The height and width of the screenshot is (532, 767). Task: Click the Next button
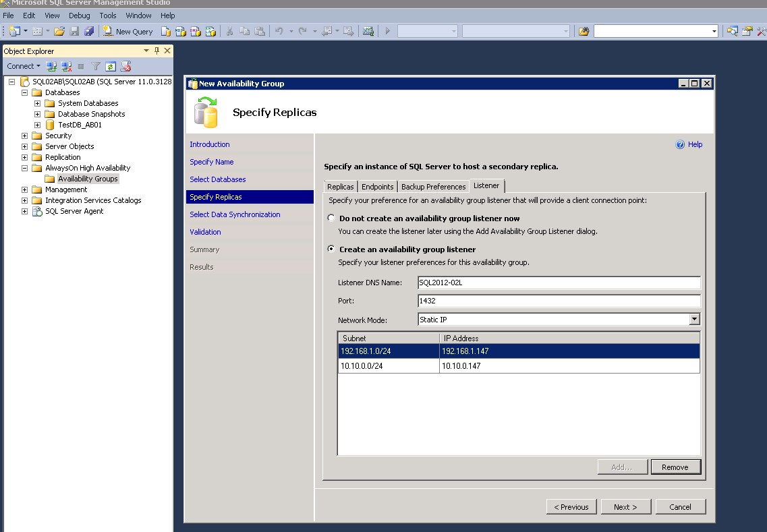pyautogui.click(x=625, y=507)
